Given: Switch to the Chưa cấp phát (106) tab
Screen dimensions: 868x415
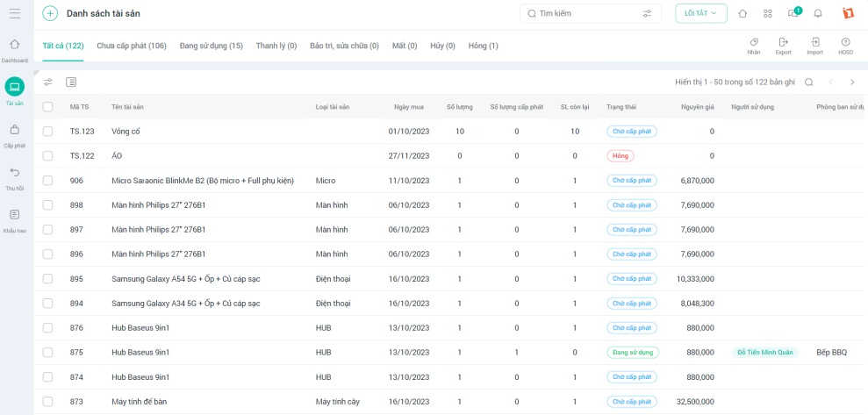Looking at the screenshot, I should coord(132,46).
